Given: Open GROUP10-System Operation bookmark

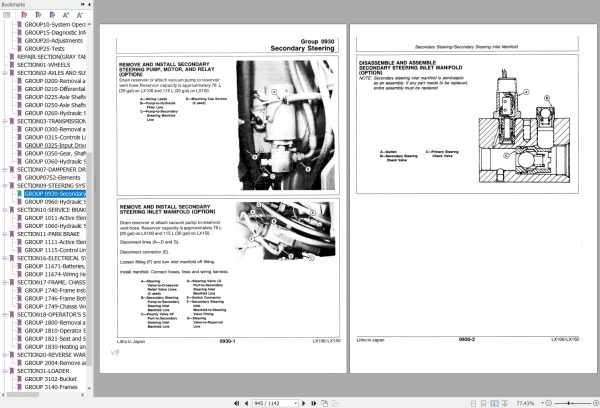Looking at the screenshot, I should [55, 24].
